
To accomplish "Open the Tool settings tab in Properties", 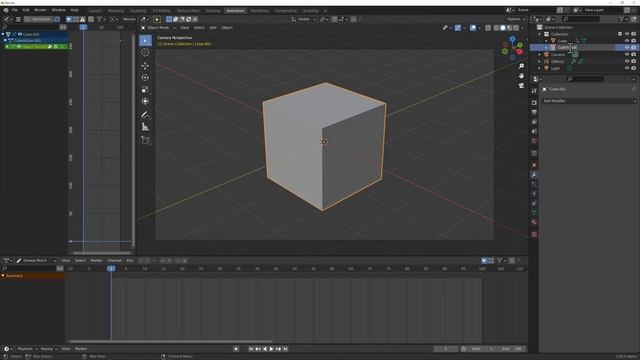I will point(534,91).
